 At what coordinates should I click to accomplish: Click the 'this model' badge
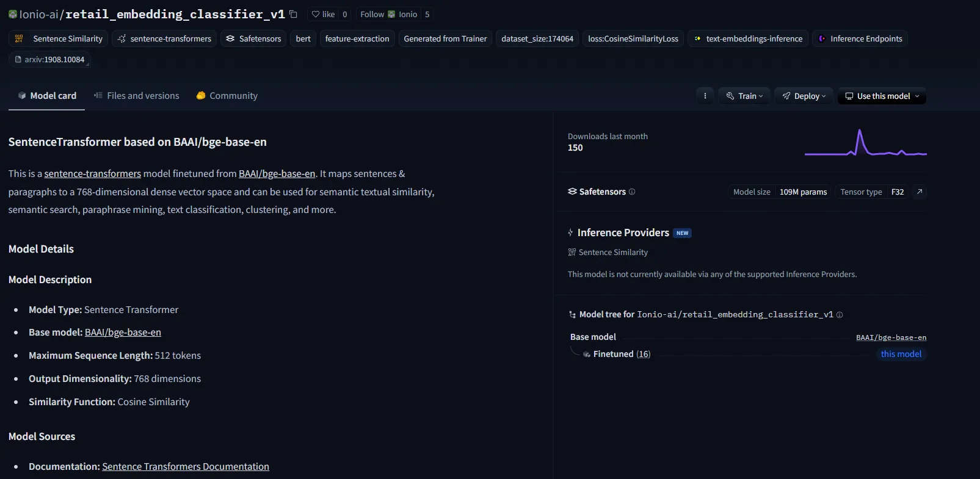(x=901, y=355)
